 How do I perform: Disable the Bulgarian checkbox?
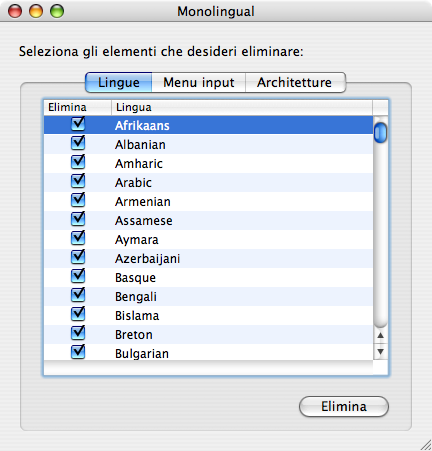[78, 353]
